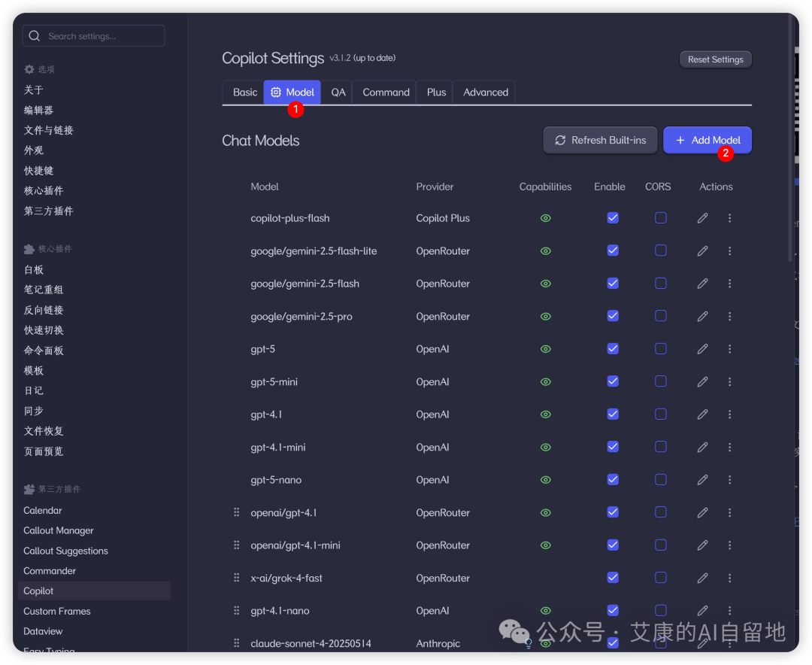Screen dimensions: 812x665
Task: Edit the copilot-plus-flash model
Action: [702, 218]
